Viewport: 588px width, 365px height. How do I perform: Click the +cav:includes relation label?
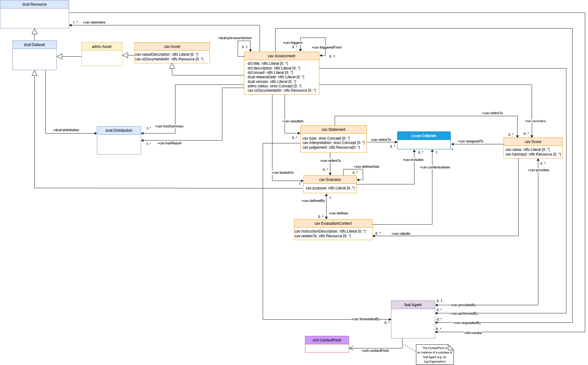[413, 160]
